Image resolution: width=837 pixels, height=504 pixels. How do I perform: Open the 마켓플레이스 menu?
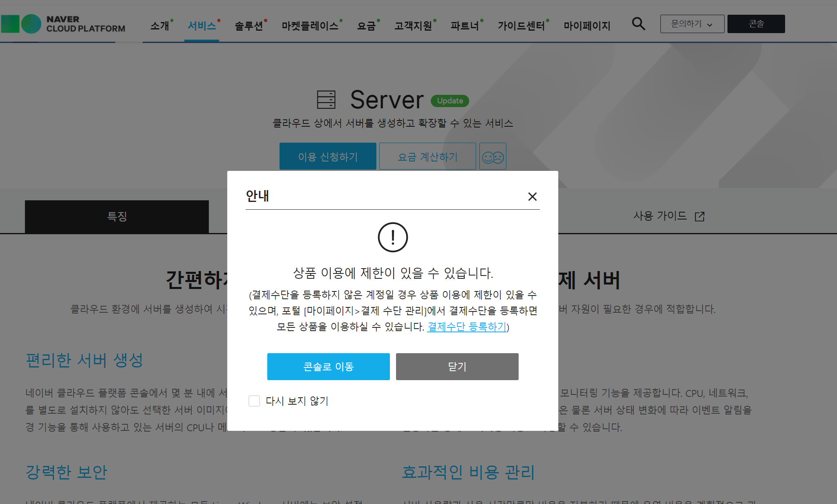(310, 26)
